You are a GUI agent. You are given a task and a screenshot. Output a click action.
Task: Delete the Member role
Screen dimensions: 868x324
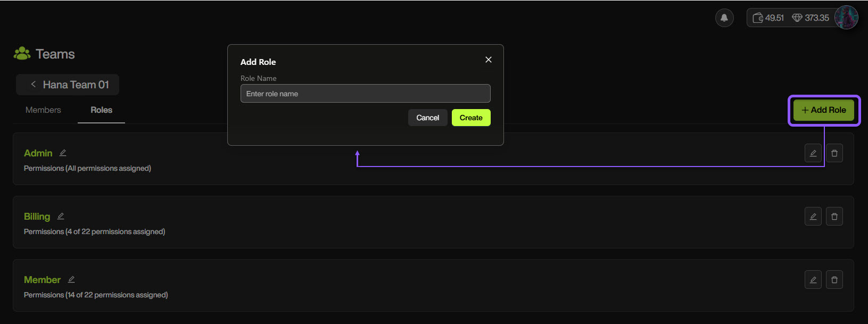[834, 280]
